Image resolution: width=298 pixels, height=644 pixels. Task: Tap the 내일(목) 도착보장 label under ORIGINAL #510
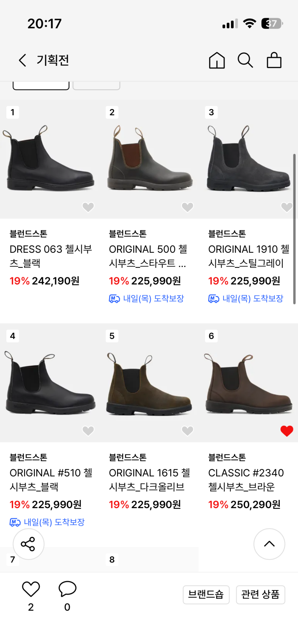[54, 522]
